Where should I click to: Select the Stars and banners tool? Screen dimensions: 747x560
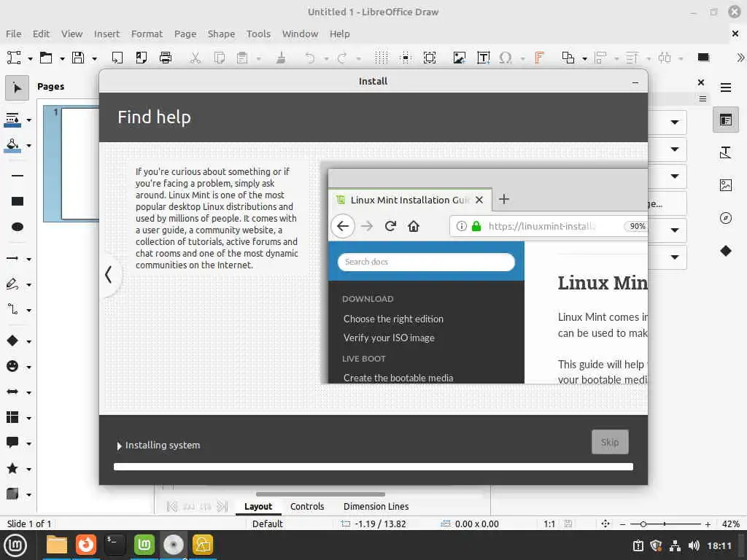point(12,469)
